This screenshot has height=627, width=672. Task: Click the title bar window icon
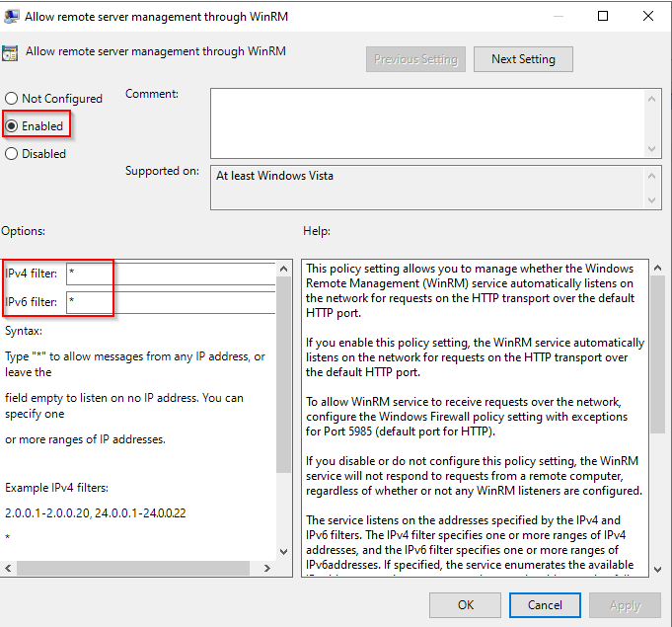[x=12, y=16]
